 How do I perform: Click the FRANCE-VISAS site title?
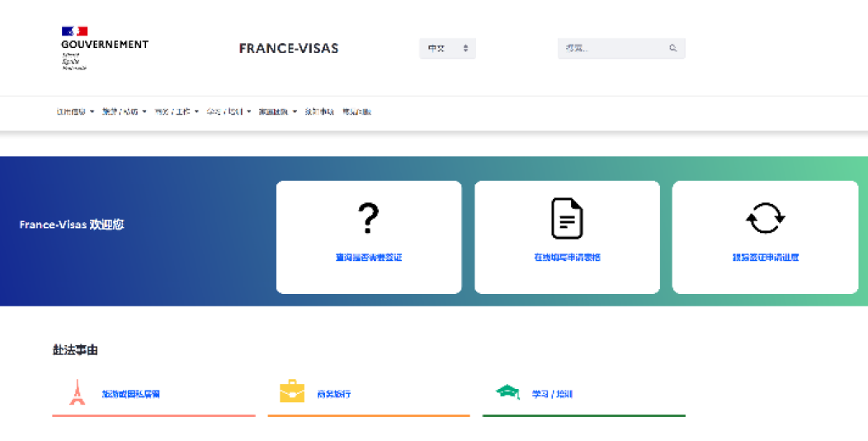[x=289, y=48]
